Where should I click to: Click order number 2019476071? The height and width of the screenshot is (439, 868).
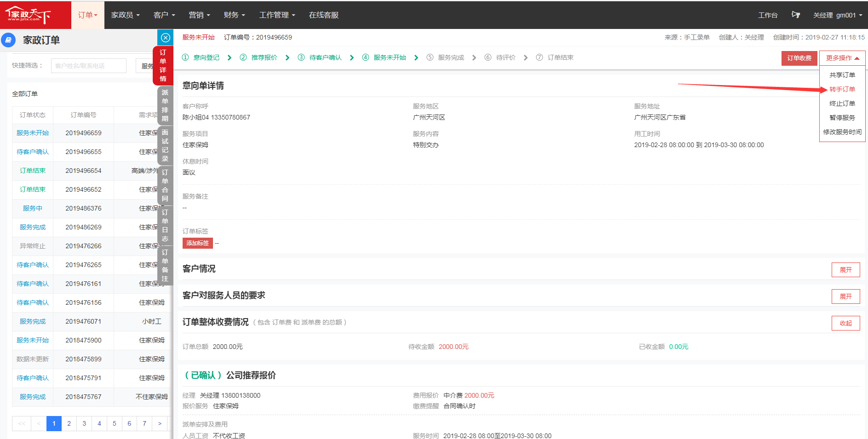(83, 321)
